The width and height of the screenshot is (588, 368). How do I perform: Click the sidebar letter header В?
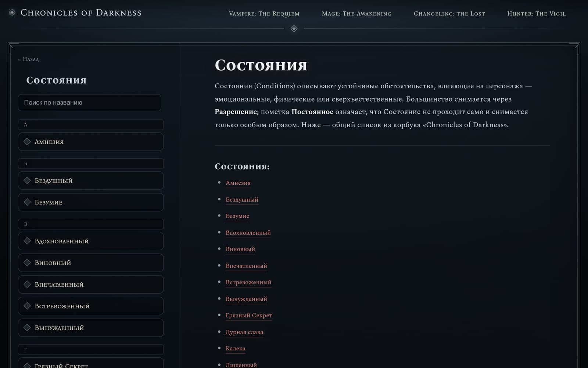(91, 224)
